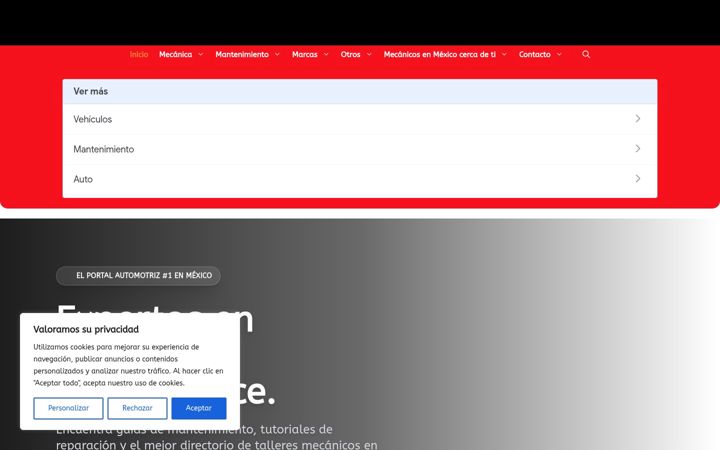
Task: Go to the Inicio menu item
Action: (139, 54)
